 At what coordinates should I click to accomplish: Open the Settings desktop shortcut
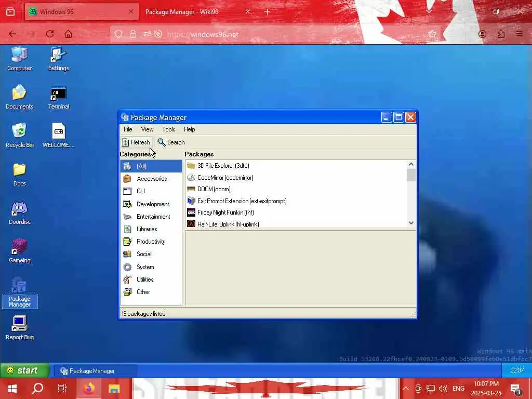58,59
